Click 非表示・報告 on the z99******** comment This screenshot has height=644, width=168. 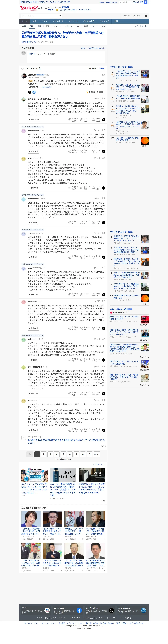coord(99,130)
